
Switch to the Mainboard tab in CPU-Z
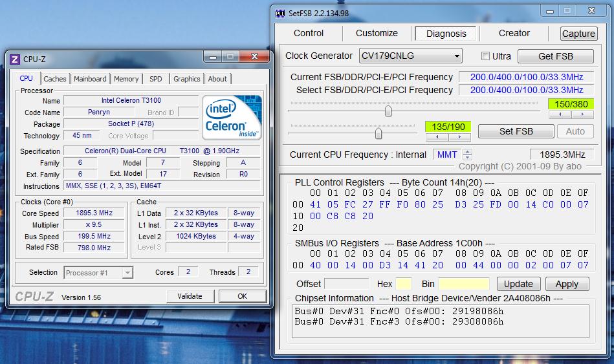click(x=90, y=79)
